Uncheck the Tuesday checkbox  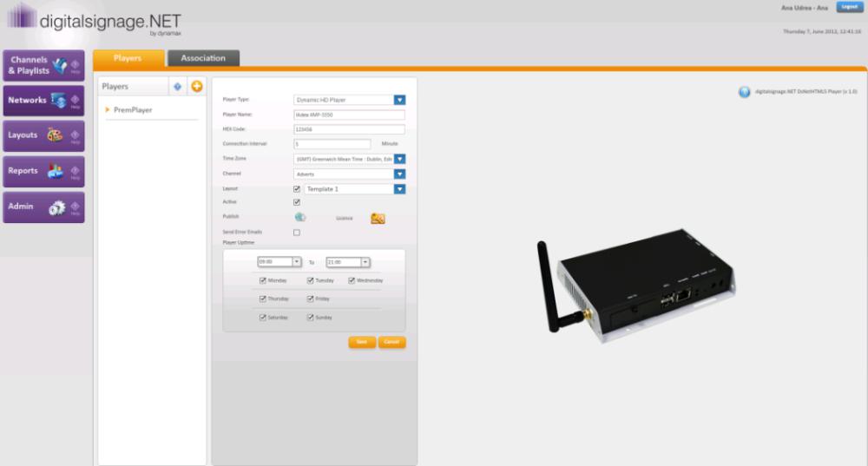[311, 280]
